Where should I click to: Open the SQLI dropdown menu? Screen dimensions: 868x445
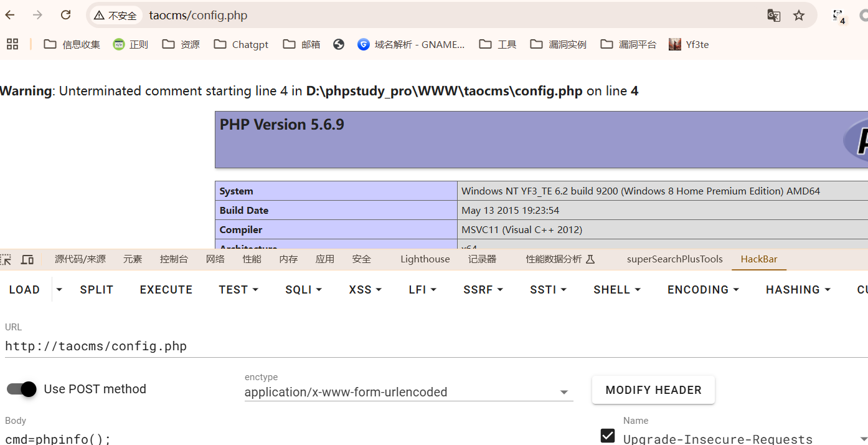pos(303,290)
